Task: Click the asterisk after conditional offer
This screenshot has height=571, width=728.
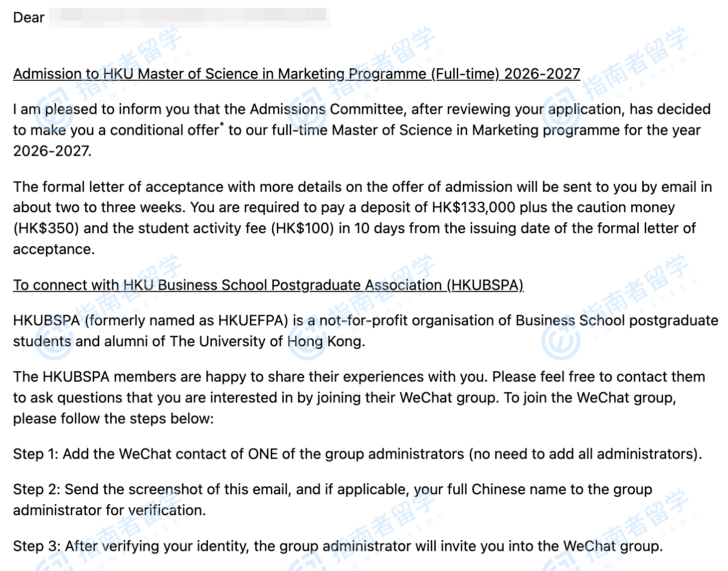Action: click(222, 126)
